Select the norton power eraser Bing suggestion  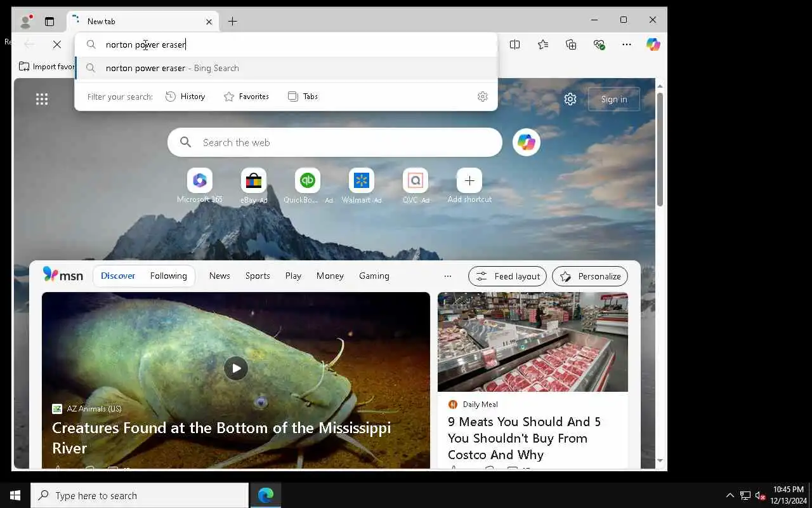[x=286, y=68]
